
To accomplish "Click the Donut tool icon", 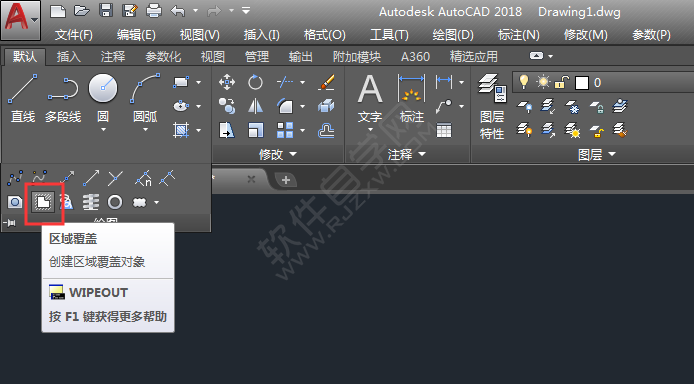I will pos(115,203).
